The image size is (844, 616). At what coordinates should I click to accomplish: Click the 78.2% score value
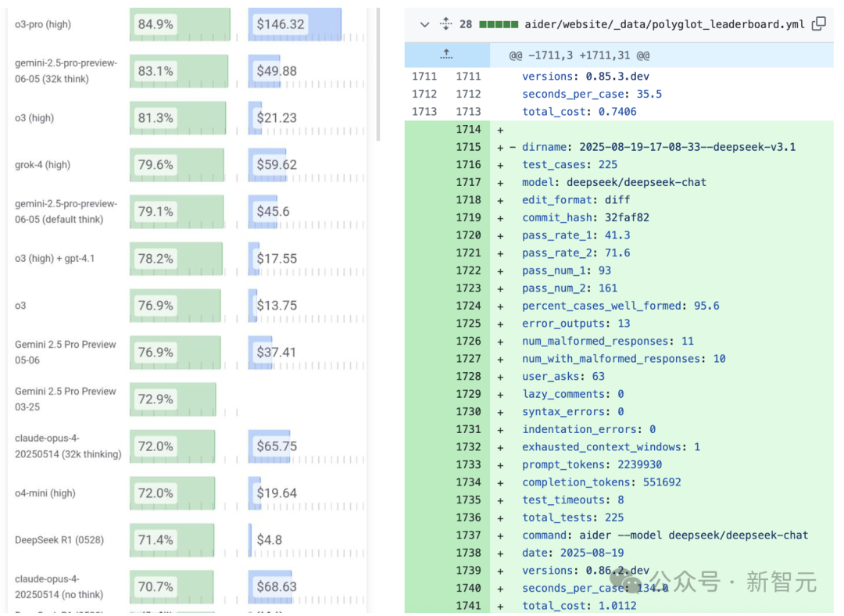156,259
